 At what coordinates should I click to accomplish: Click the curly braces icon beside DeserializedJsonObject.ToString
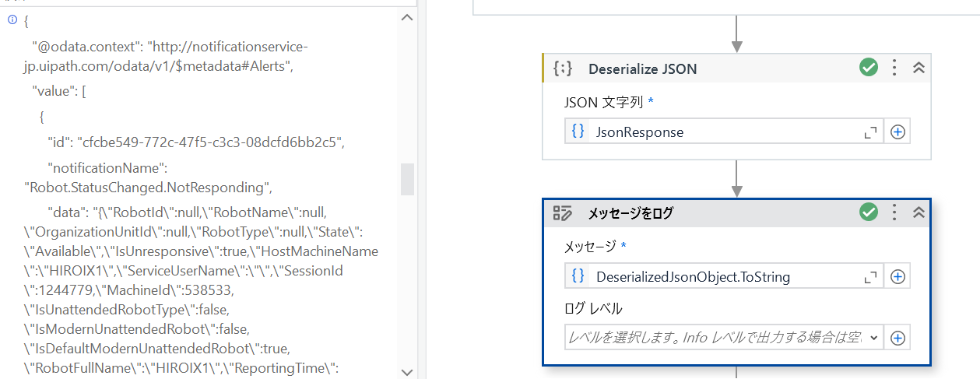(x=578, y=276)
